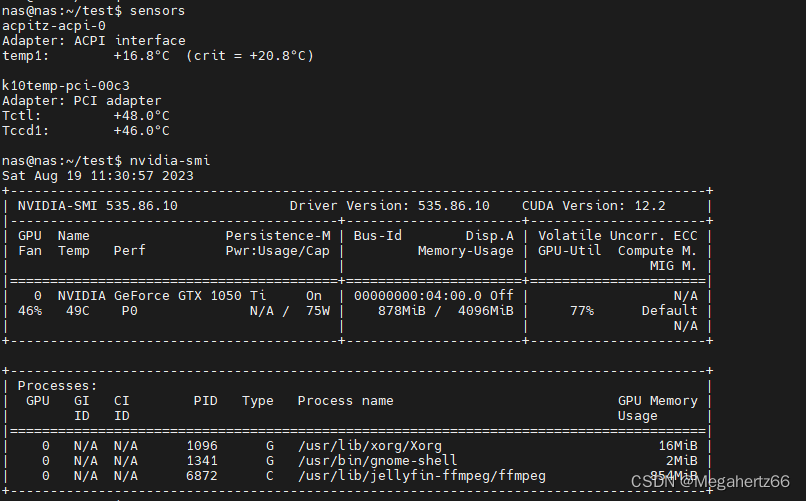This screenshot has width=806, height=501.
Task: Click the 'Persistence-M' column header
Action: tap(278, 236)
